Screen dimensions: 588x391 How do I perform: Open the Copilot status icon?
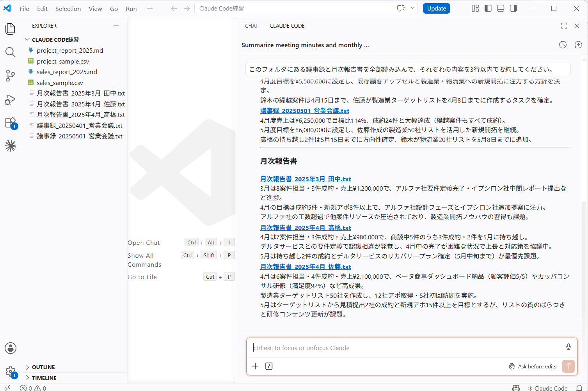[x=516, y=388]
